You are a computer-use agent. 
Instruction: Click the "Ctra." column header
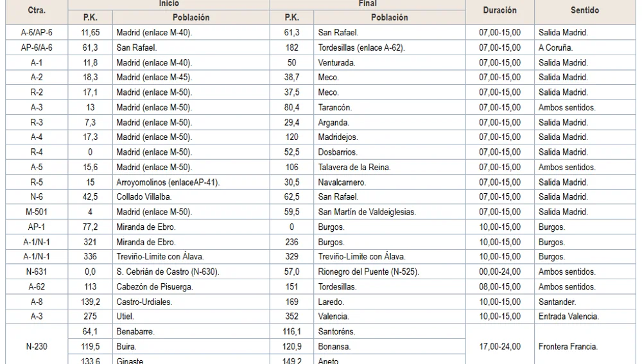tap(36, 11)
